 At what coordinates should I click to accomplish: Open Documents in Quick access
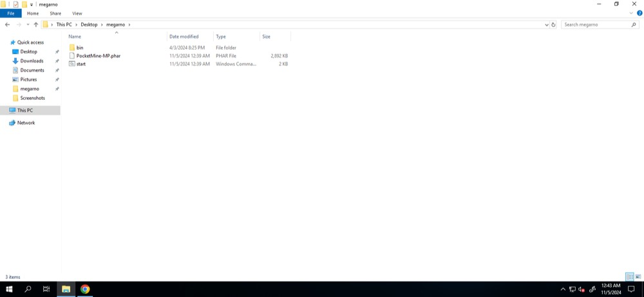(32, 70)
